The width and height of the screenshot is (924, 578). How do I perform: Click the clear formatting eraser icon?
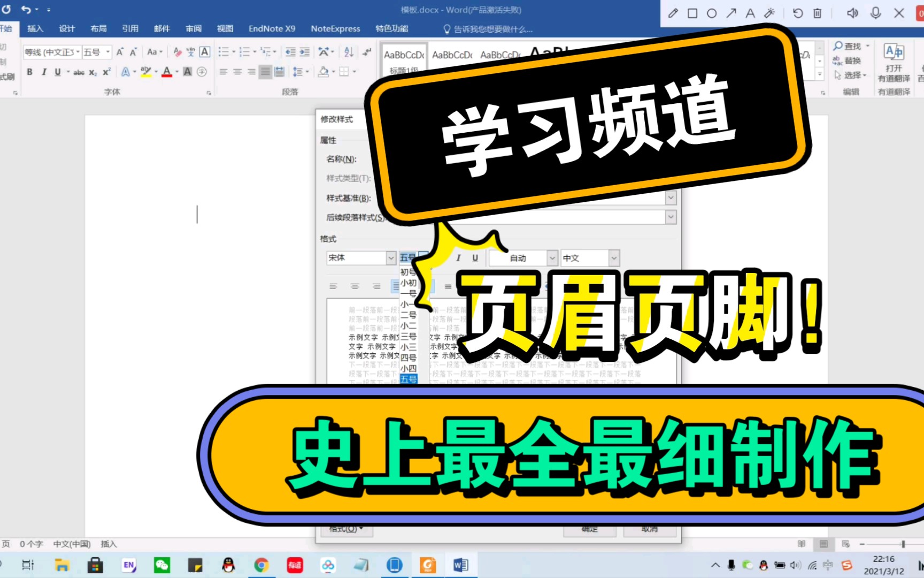pyautogui.click(x=177, y=52)
